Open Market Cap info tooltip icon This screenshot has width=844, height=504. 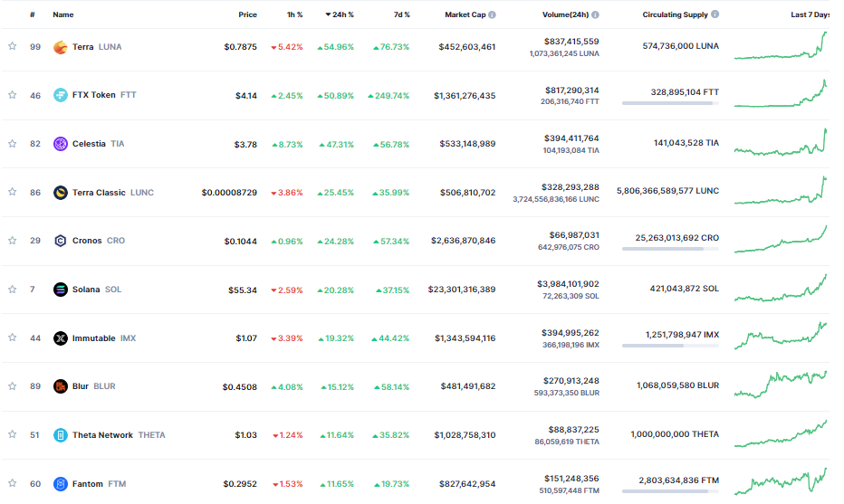[492, 15]
